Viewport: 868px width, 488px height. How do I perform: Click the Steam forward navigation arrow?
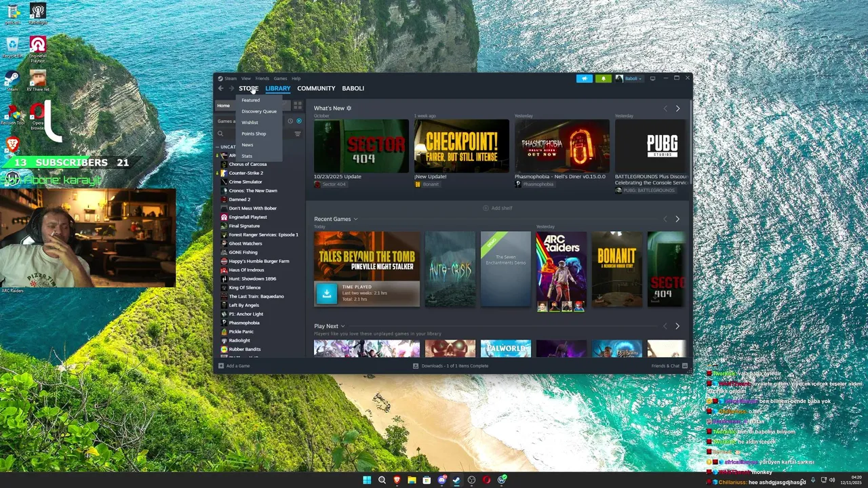point(231,88)
